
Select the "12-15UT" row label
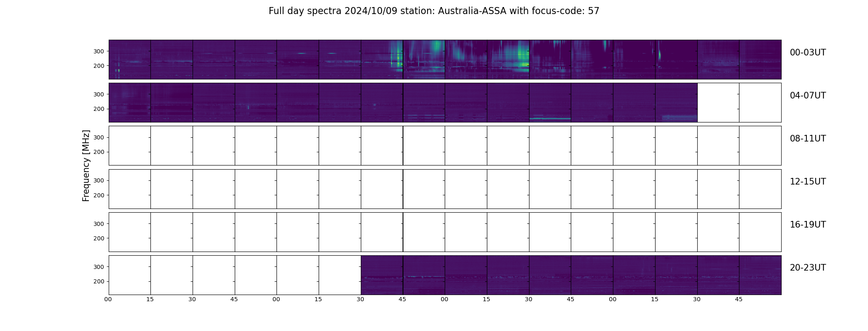(808, 182)
